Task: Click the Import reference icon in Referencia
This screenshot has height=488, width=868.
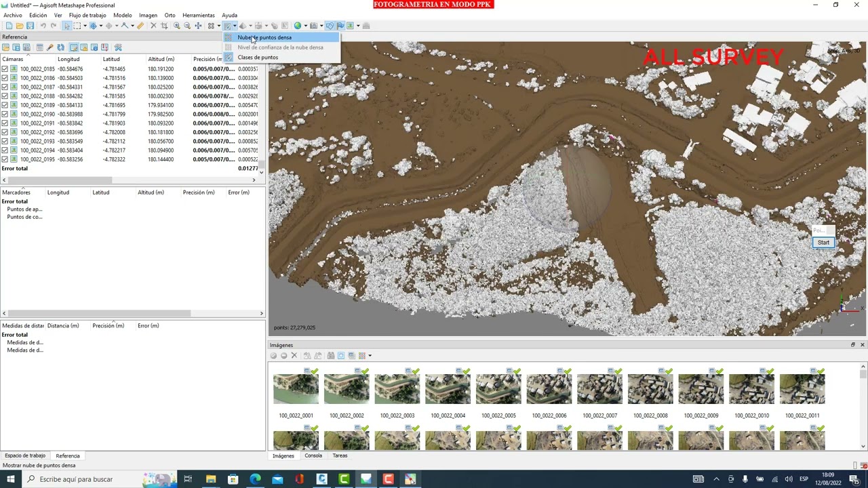Action: pos(5,47)
